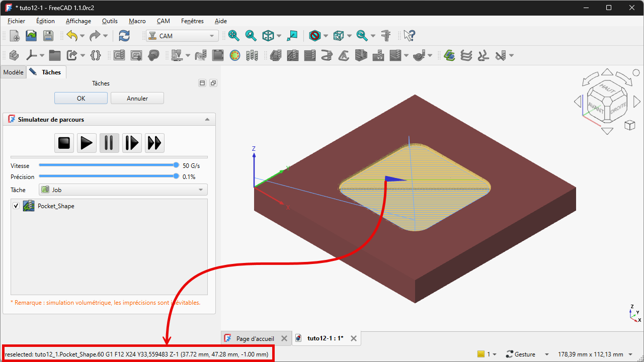This screenshot has width=644, height=362.
Task: Click the Save document toolbar icon
Action: tap(48, 36)
